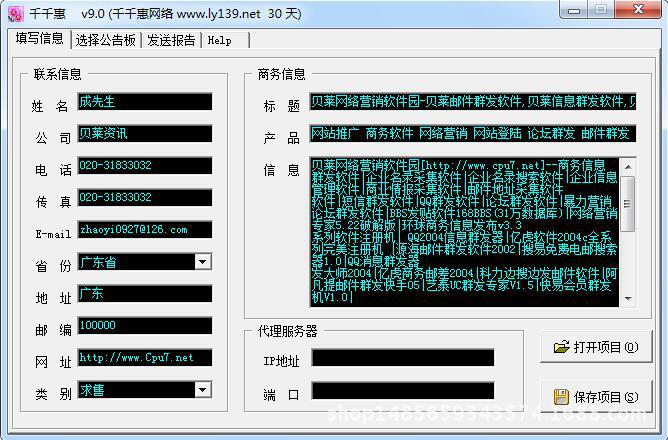Click the 地址 field containing 广东
Image resolution: width=668 pixels, height=440 pixels.
tap(145, 293)
